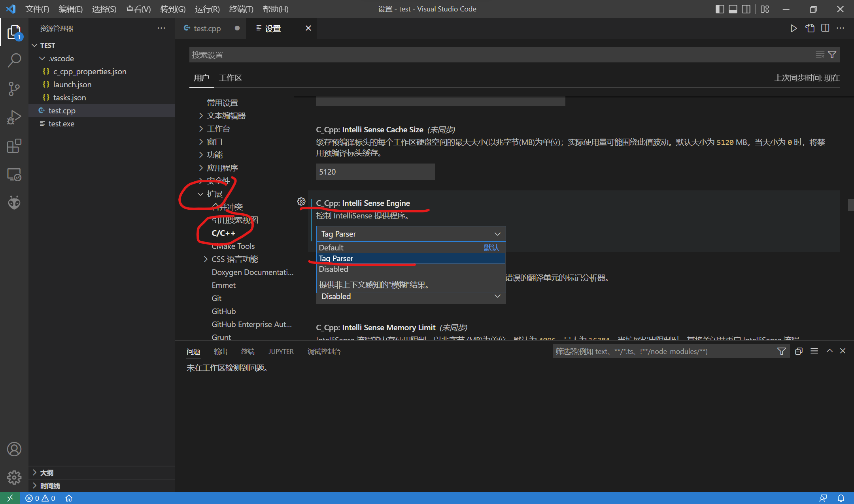The width and height of the screenshot is (854, 504).
Task: Open settings JSON file icon
Action: point(810,28)
